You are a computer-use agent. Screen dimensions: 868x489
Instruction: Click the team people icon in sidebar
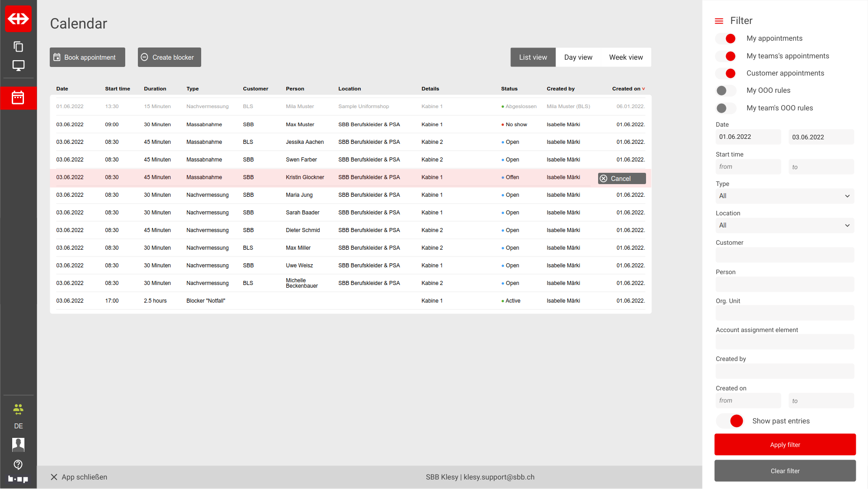[x=18, y=409]
